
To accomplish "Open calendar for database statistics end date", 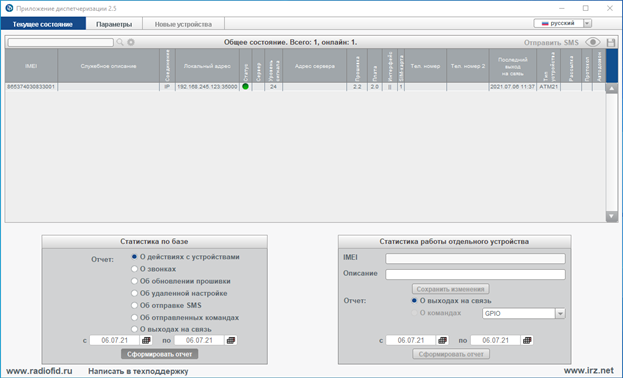I will 231,340.
